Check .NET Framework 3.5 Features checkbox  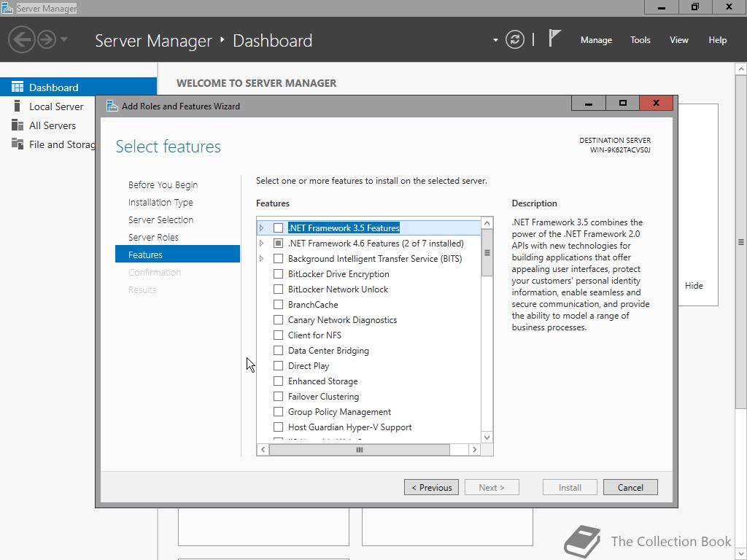click(278, 228)
